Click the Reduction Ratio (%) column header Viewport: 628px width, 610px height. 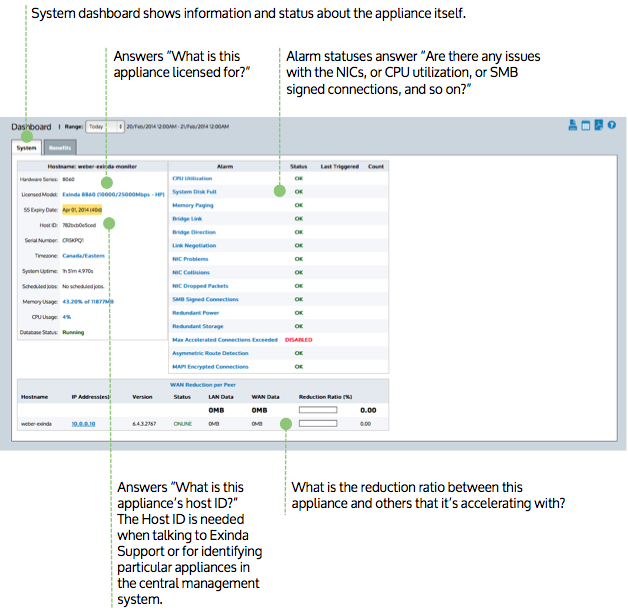325,397
